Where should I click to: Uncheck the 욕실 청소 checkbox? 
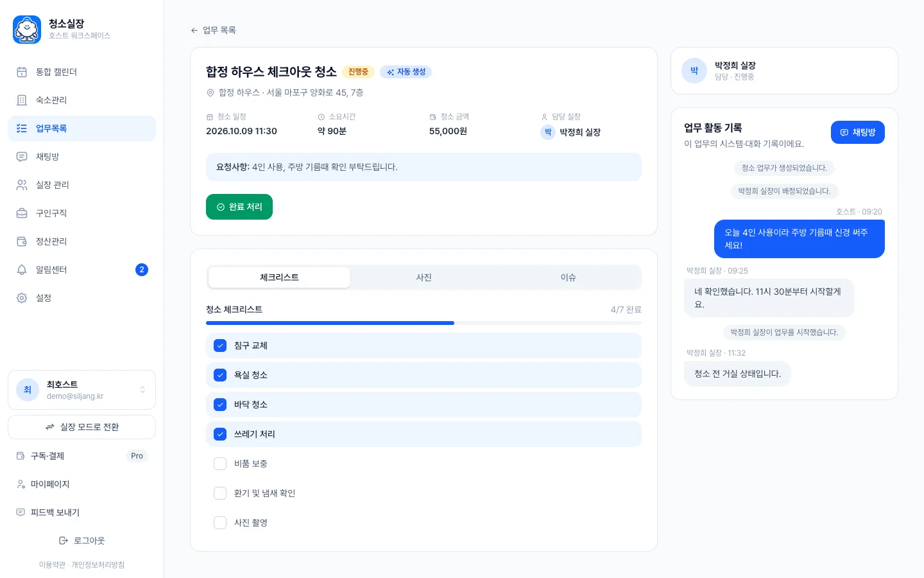(220, 375)
